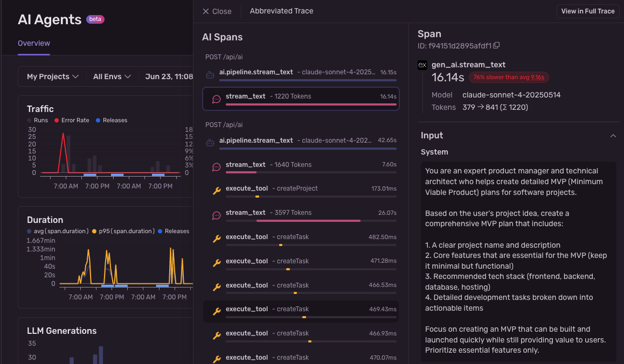Click the wrench icon of the first createTask span
Screen dimensions: 624x364
(x=217, y=236)
